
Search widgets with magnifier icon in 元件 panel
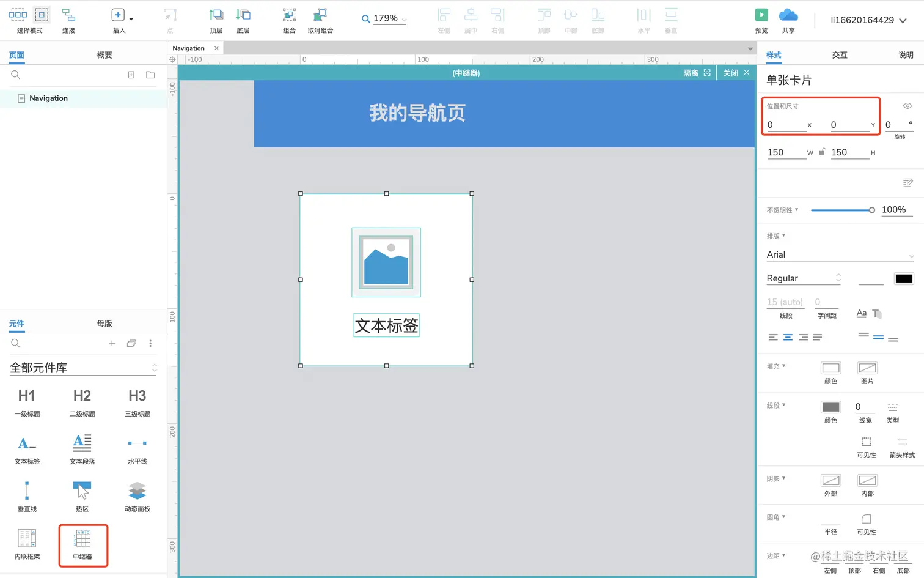point(16,343)
